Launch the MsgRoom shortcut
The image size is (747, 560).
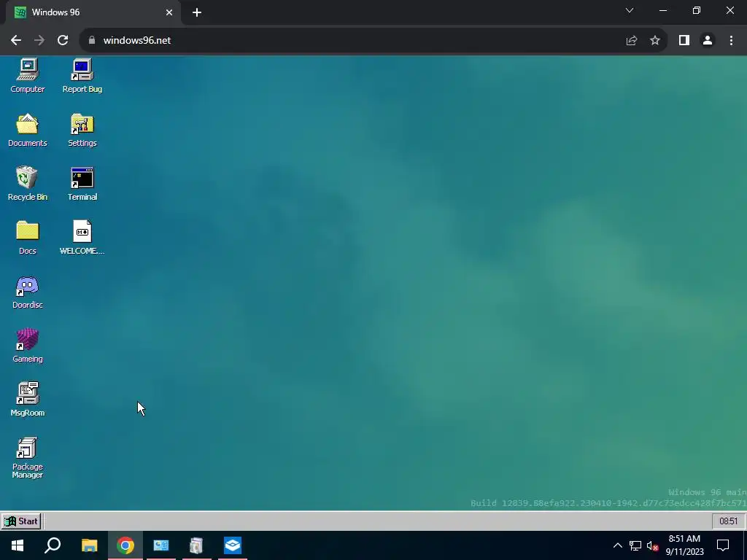27,399
